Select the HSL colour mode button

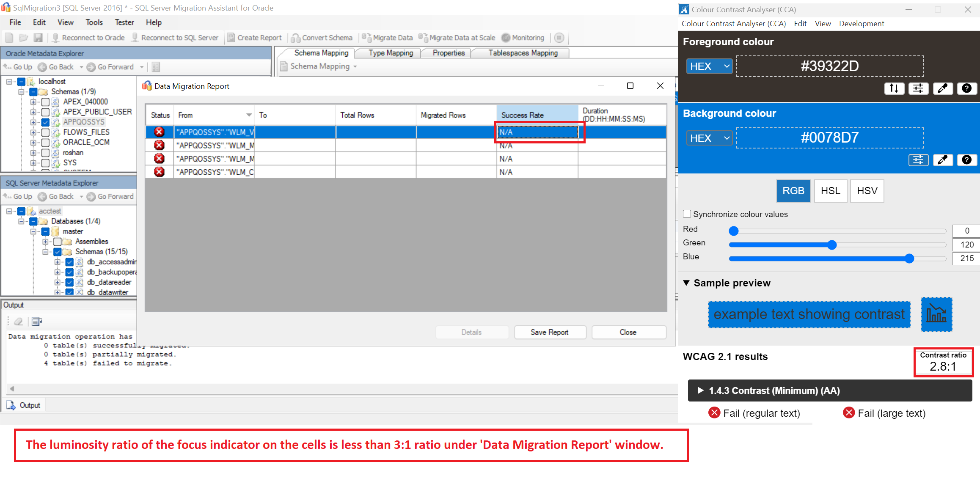(830, 191)
